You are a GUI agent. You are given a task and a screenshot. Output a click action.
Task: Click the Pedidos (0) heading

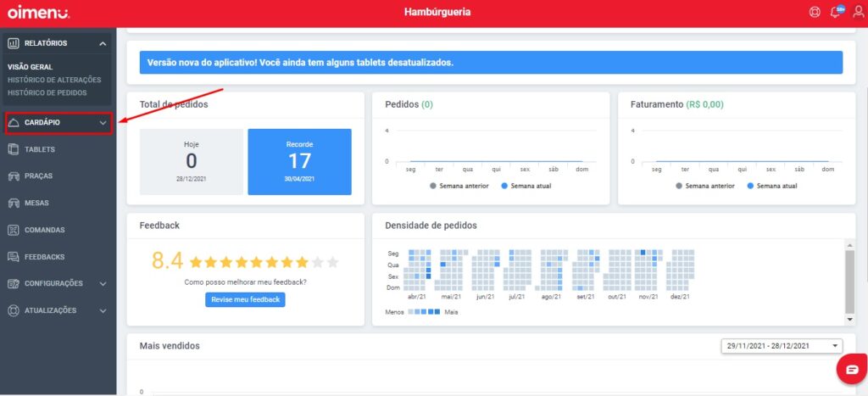coord(409,104)
